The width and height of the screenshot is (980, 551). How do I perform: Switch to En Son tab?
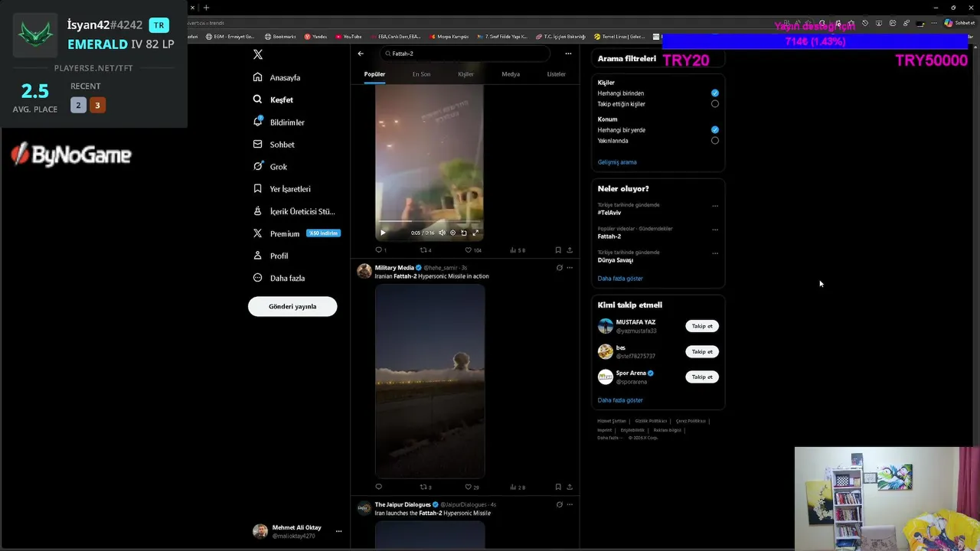tap(421, 74)
